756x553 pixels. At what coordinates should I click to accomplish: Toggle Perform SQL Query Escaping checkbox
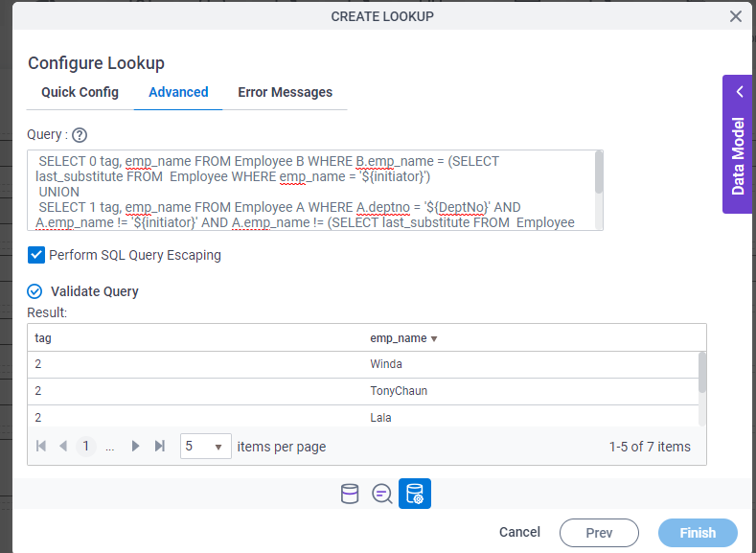[x=36, y=255]
